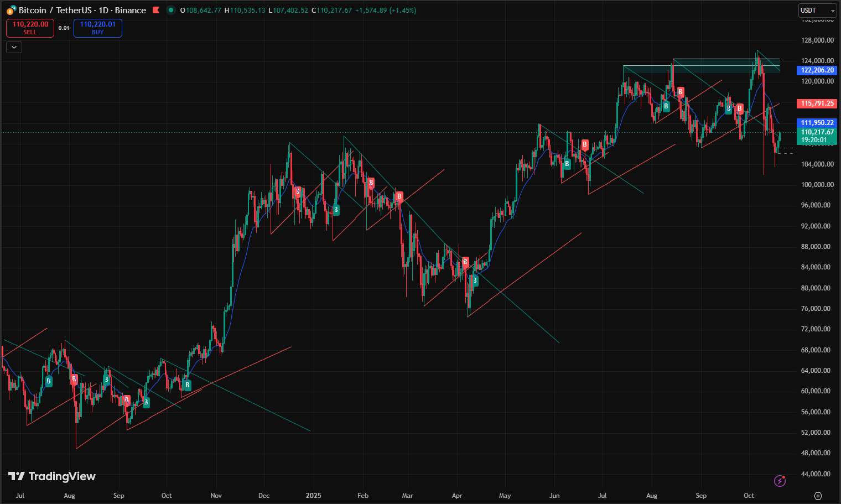The width and height of the screenshot is (841, 504).
Task: Click the red B marker on the April low
Action: point(465,261)
